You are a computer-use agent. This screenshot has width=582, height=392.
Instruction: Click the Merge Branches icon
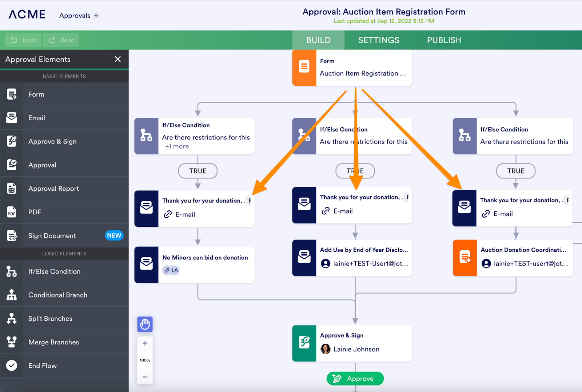12,342
